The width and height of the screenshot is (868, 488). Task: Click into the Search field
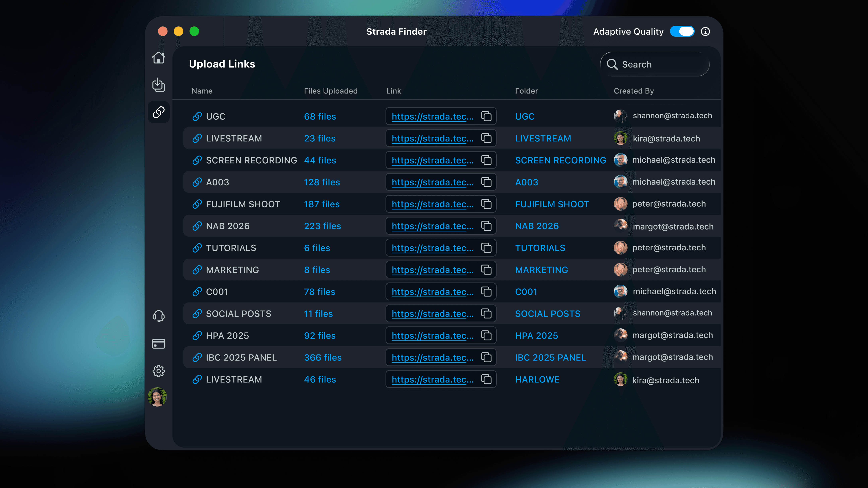click(x=655, y=64)
